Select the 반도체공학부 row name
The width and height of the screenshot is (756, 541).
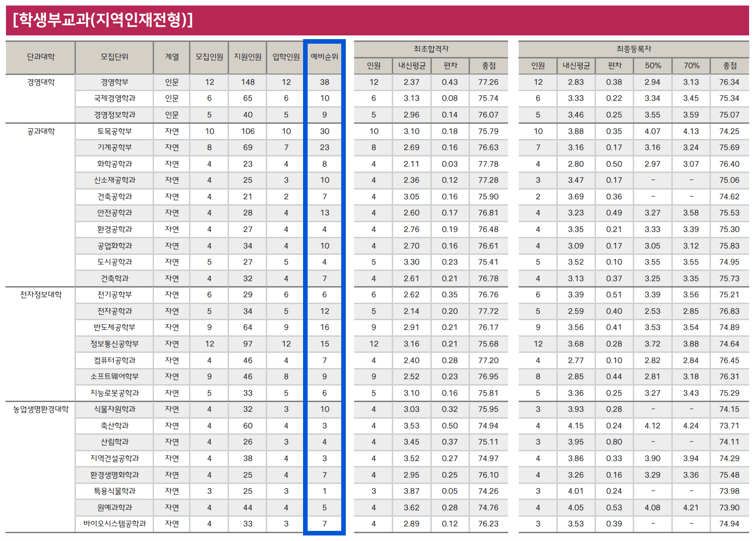[115, 328]
